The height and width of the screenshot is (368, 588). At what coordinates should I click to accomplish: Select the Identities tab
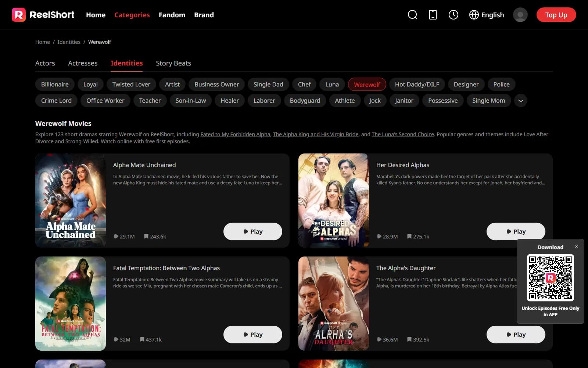tap(127, 63)
